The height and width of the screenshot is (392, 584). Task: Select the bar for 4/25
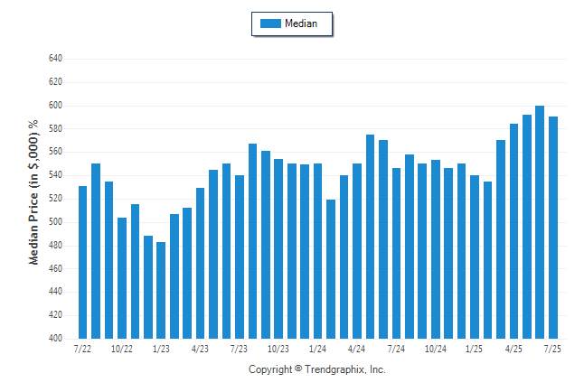pos(513,231)
